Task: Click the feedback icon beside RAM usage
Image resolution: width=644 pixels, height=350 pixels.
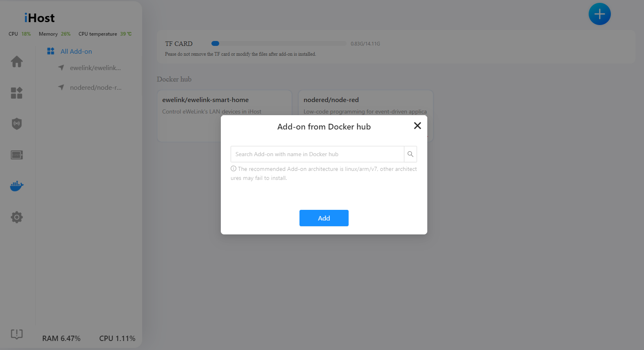Action: click(x=17, y=334)
